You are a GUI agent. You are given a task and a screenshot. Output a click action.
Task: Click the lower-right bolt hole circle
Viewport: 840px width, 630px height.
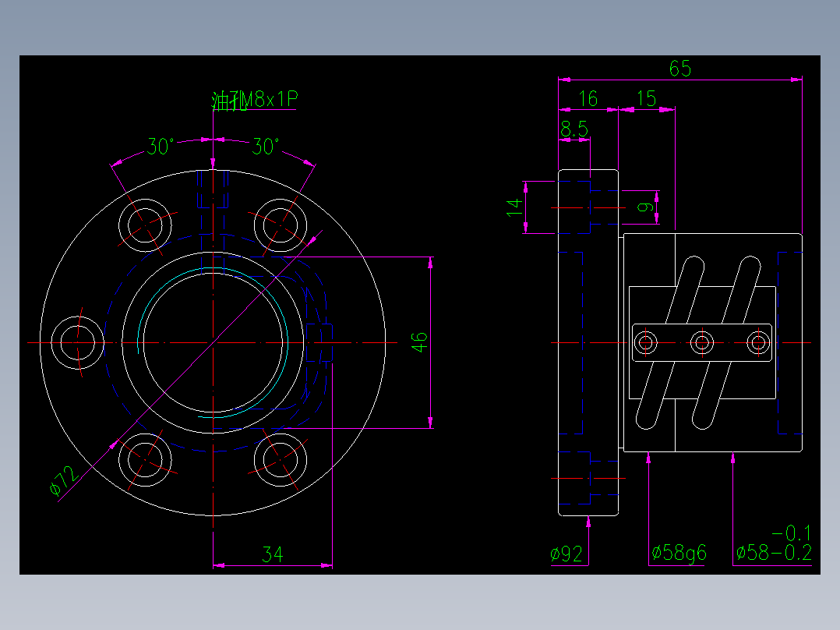click(281, 460)
